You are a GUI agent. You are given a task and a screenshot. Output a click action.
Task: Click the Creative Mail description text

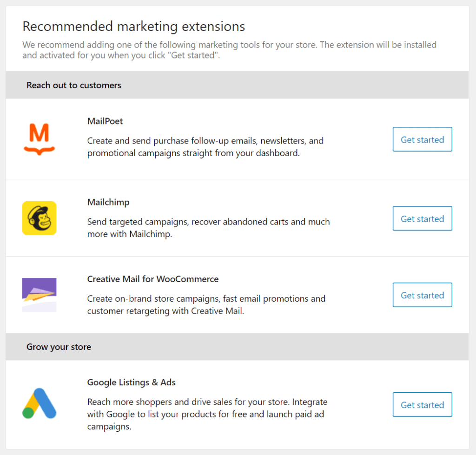[x=206, y=305]
